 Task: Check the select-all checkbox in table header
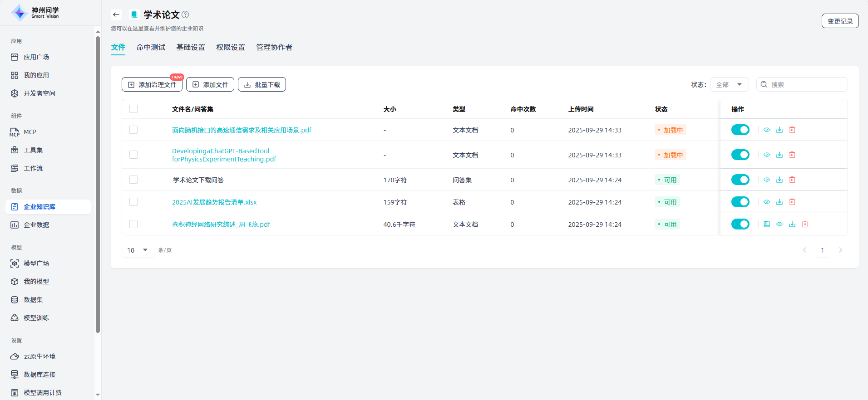[x=133, y=109]
